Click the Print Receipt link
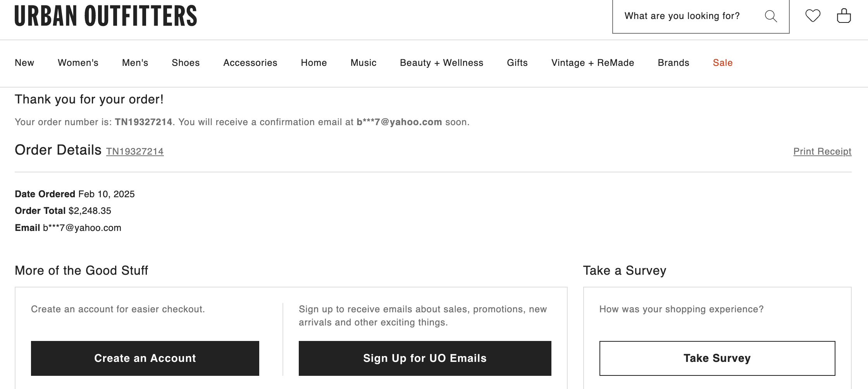This screenshot has height=389, width=868. [822, 151]
